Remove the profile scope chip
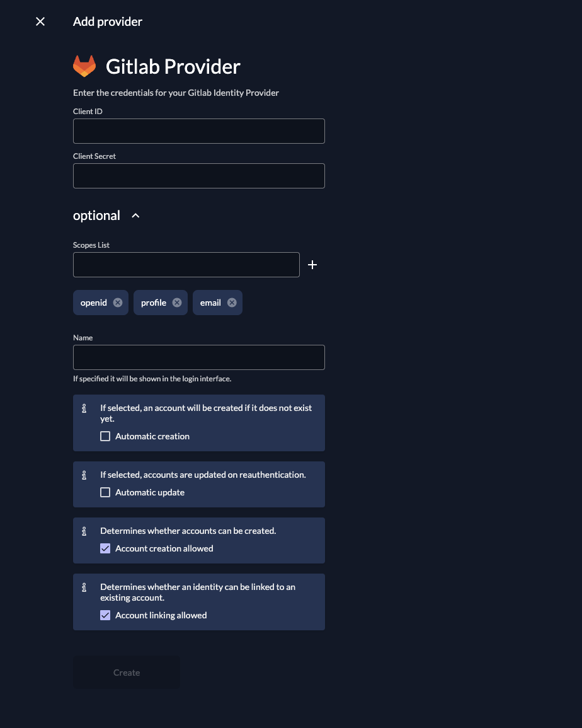The image size is (582, 728). (x=177, y=303)
